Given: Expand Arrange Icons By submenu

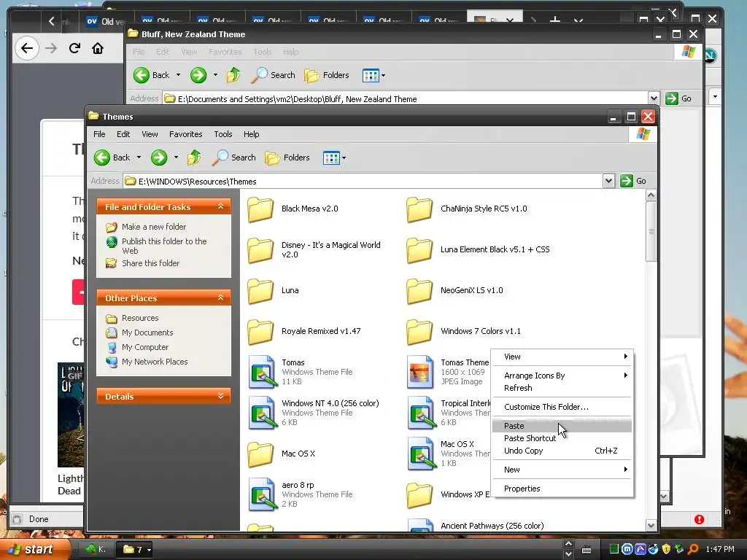Looking at the screenshot, I should coord(562,376).
